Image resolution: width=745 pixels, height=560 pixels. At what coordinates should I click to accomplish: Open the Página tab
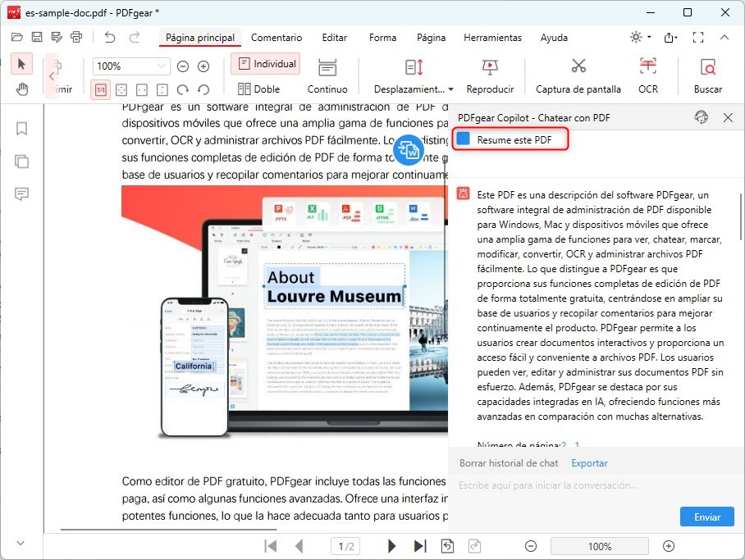pyautogui.click(x=431, y=38)
